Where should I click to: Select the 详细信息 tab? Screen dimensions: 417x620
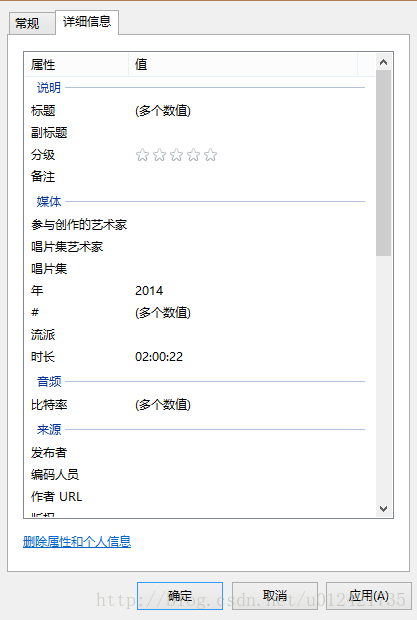(x=87, y=22)
